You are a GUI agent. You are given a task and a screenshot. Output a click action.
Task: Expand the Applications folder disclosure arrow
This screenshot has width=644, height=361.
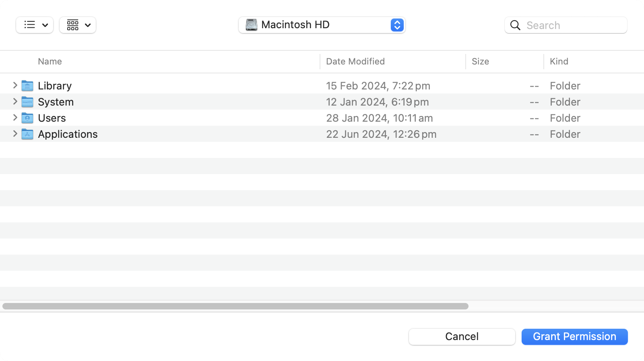click(x=15, y=134)
